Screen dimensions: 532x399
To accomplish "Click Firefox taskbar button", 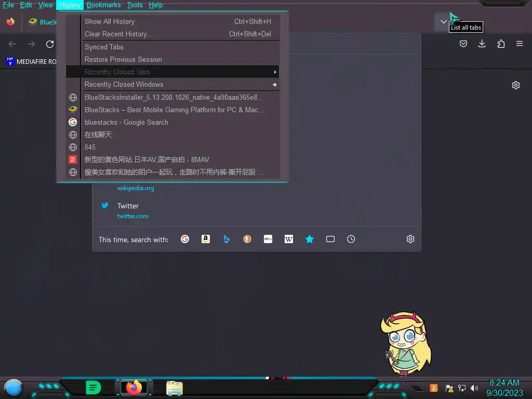I will coord(134,388).
